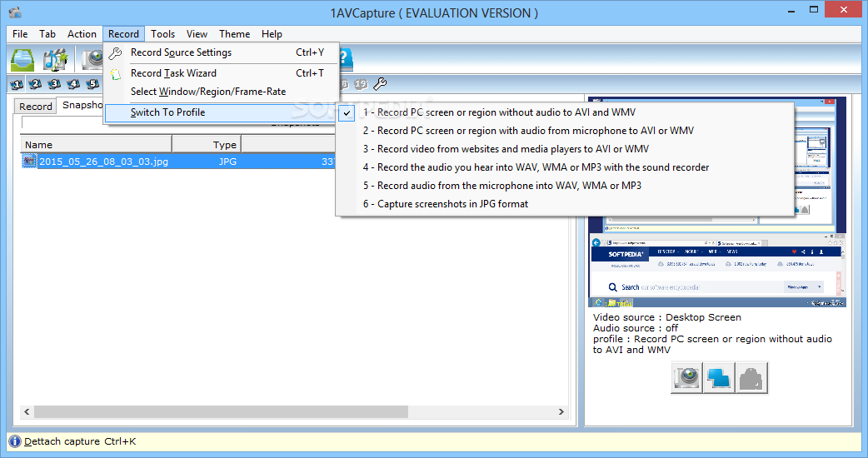This screenshot has height=458, width=868.
Task: Open the Tab menu
Action: (47, 34)
